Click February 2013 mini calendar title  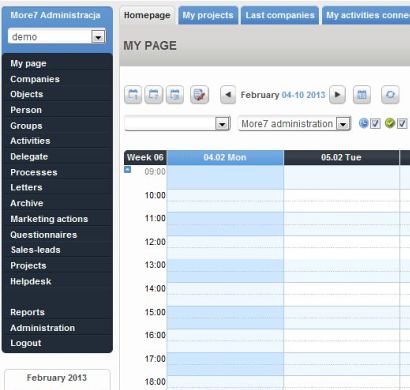[57, 378]
